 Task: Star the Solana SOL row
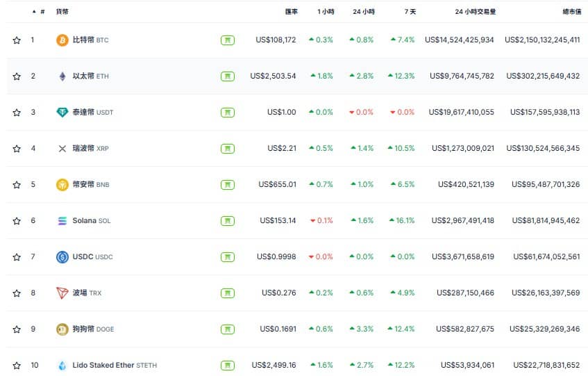click(x=17, y=221)
